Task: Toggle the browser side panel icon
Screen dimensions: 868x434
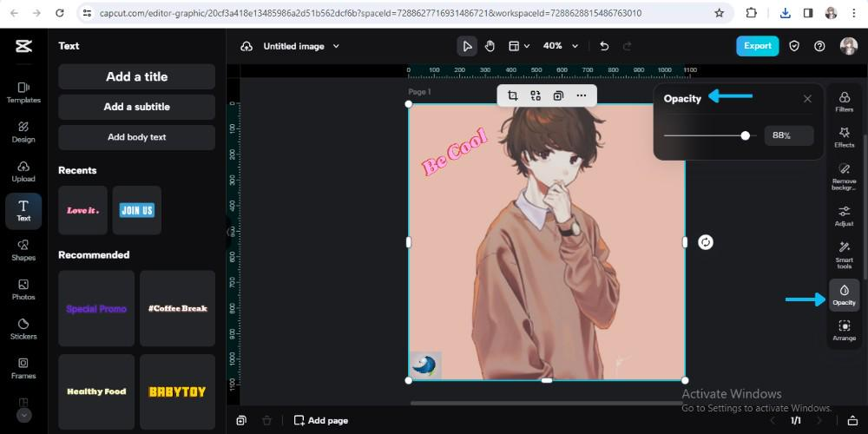Action: (808, 13)
